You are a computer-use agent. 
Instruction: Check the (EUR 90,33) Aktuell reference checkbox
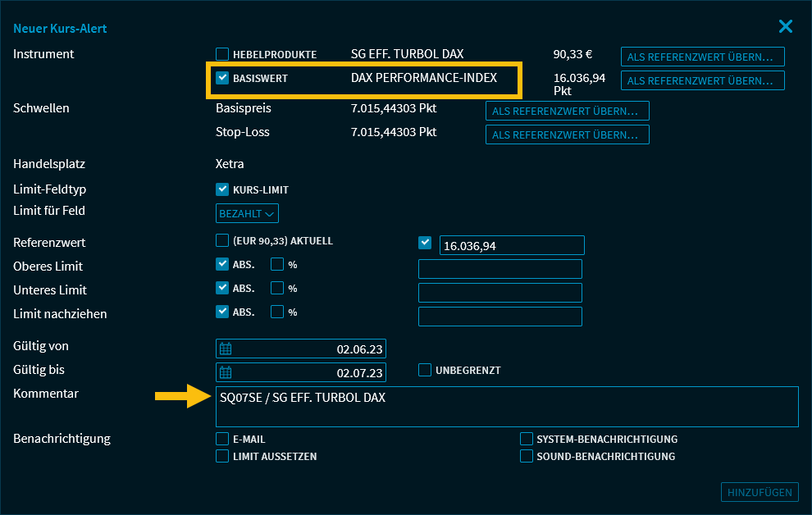point(222,241)
